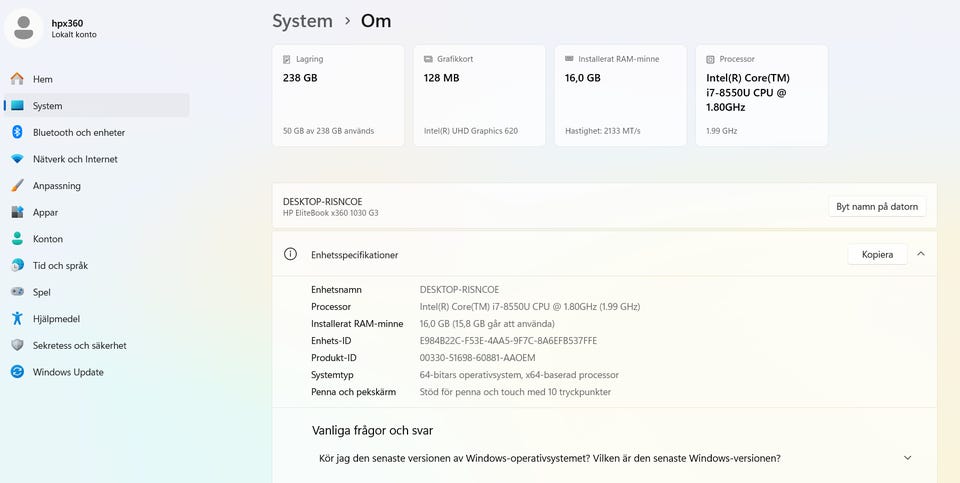Viewport: 960px width, 483px height.
Task: Open Tid och språk globe icon
Action: pos(17,266)
